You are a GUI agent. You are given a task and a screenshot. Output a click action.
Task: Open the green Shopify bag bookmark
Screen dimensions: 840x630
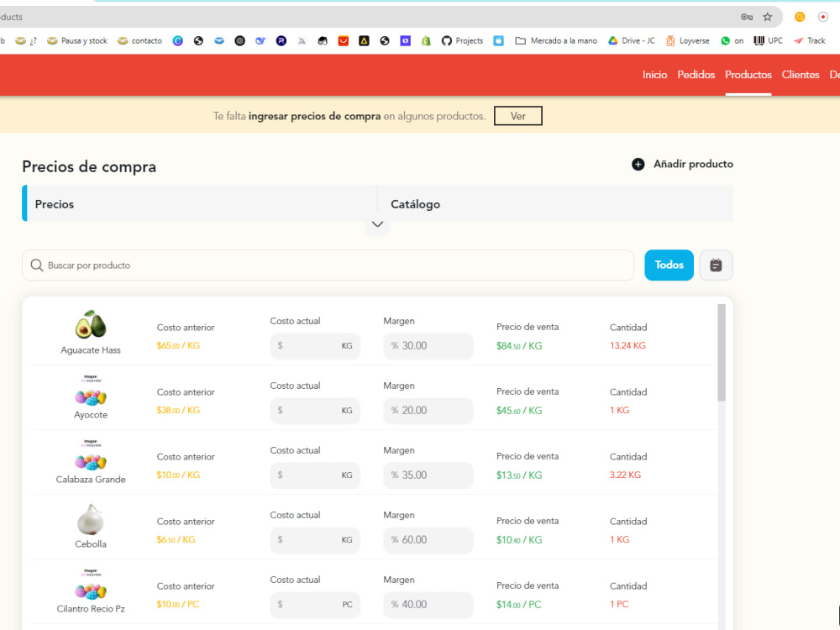(x=426, y=40)
